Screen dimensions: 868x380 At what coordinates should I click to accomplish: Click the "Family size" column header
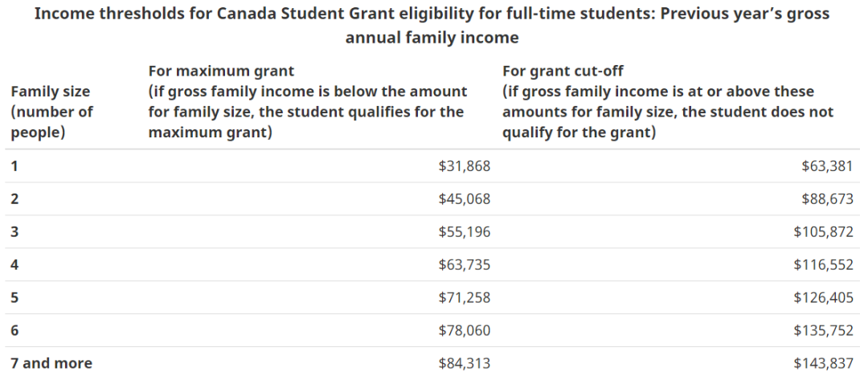point(51,112)
